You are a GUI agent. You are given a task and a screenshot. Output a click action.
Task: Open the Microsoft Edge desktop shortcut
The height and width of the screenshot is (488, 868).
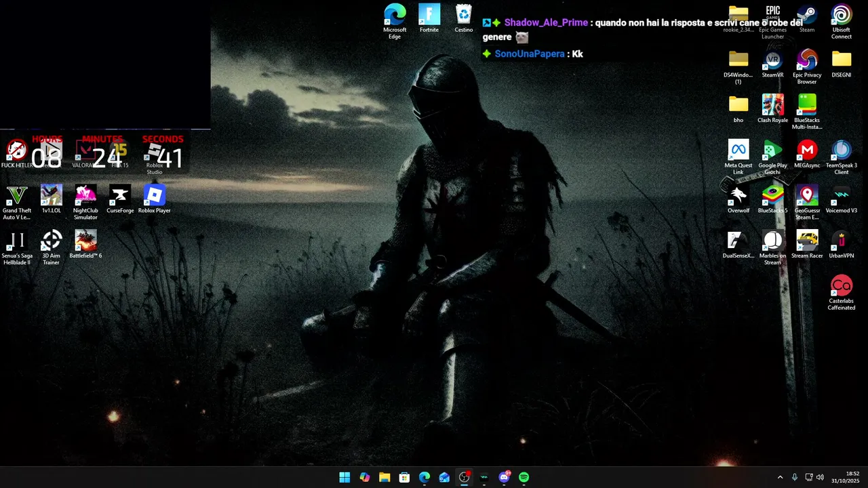click(395, 21)
